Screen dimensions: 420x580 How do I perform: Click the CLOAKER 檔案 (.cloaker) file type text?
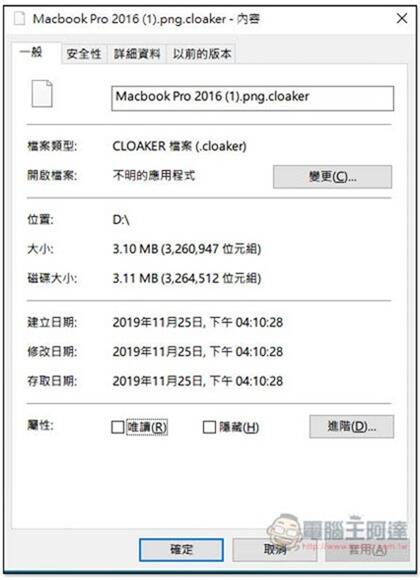179,146
